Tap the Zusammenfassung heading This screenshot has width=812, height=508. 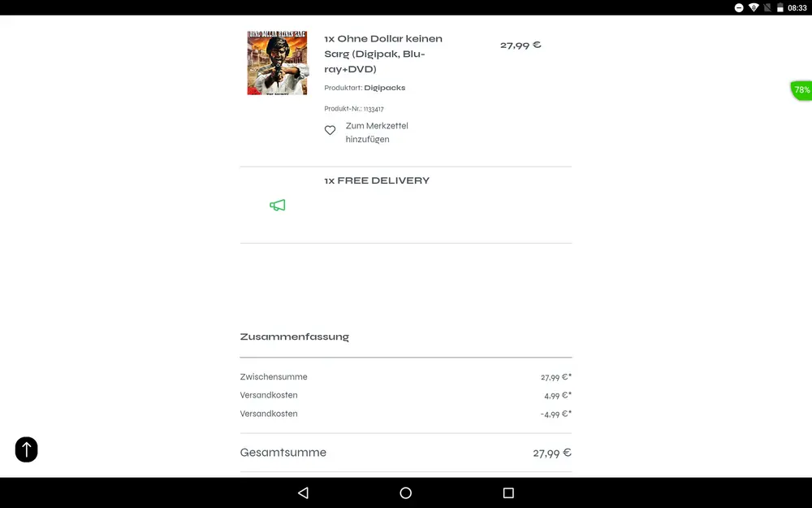(x=295, y=337)
